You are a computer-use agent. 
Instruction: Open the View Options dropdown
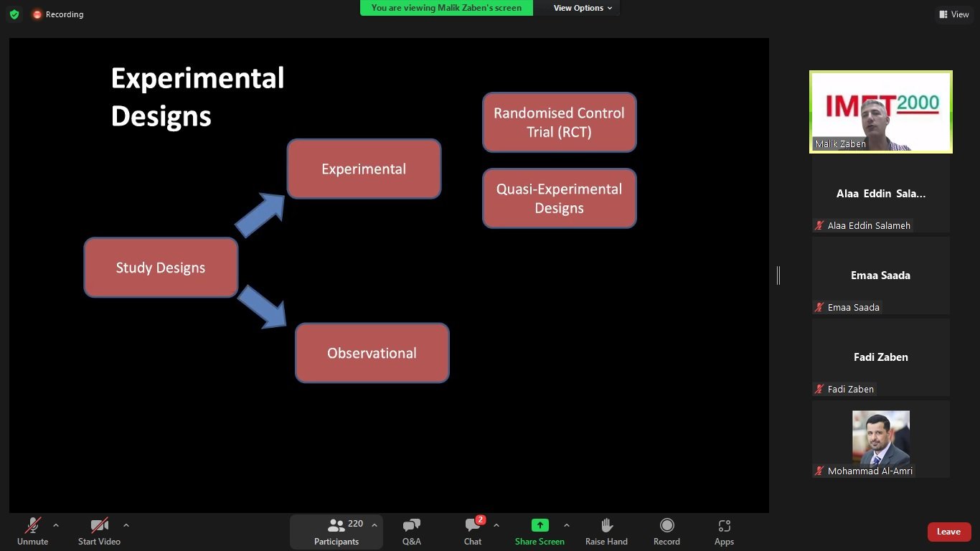click(x=583, y=8)
